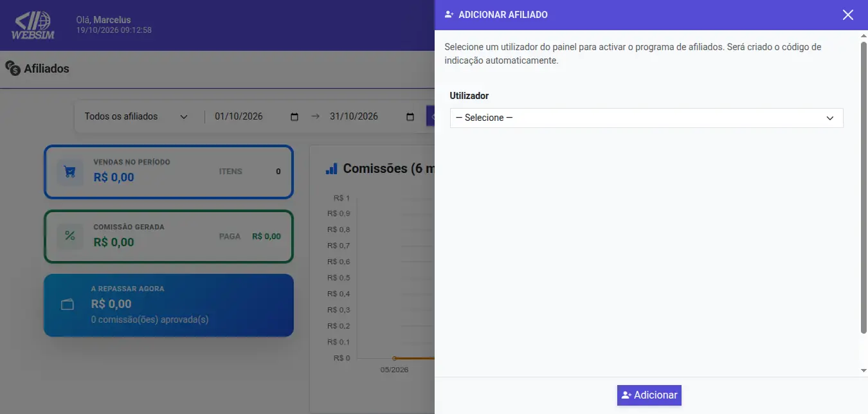Click the wallet icon in A Repassar Agora card

pyautogui.click(x=68, y=305)
